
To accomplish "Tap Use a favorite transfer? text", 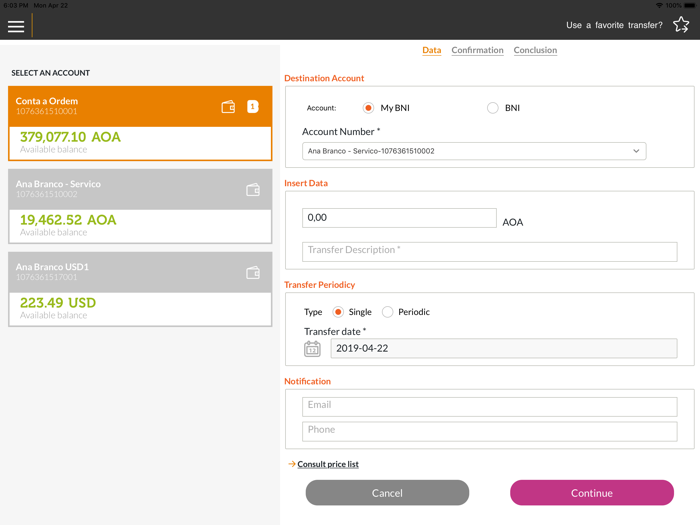I will [x=614, y=25].
